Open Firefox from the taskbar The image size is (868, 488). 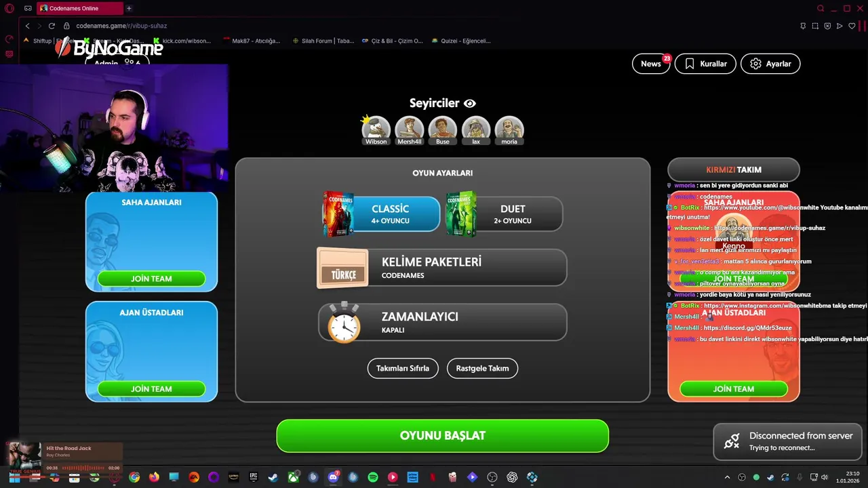click(154, 477)
